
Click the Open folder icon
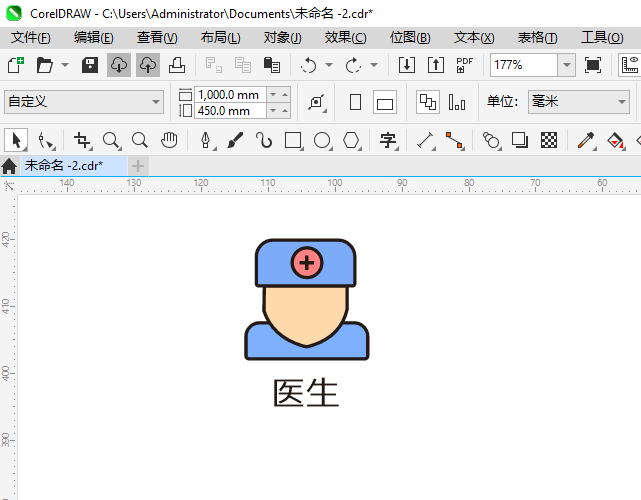(x=45, y=65)
